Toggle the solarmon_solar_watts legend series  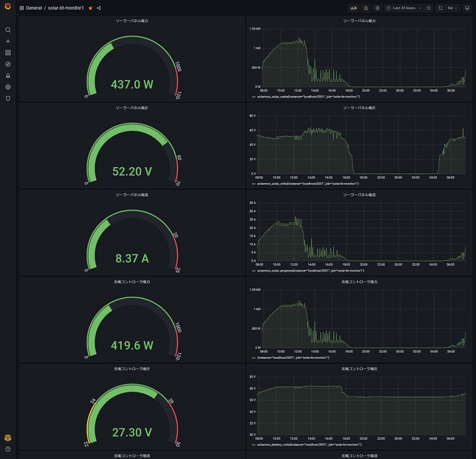click(x=308, y=96)
